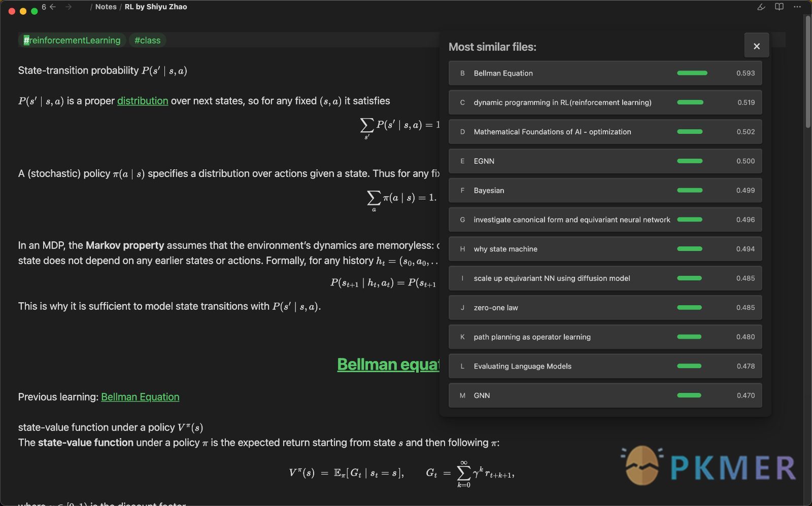Click the bold 'state-value function' text
This screenshot has height=506, width=812.
tap(86, 443)
